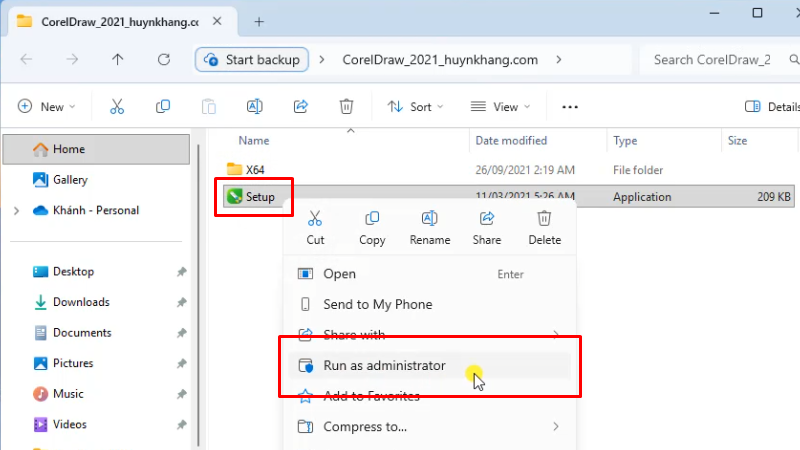The height and width of the screenshot is (450, 800).
Task: Click the navigation pane scrollbar
Action: click(198, 296)
